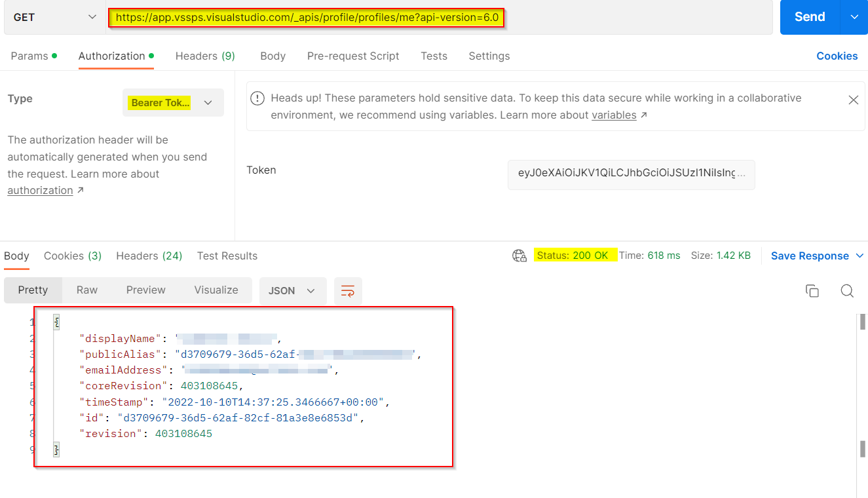The width and height of the screenshot is (868, 498).
Task: Select the Raw view
Action: pos(87,290)
